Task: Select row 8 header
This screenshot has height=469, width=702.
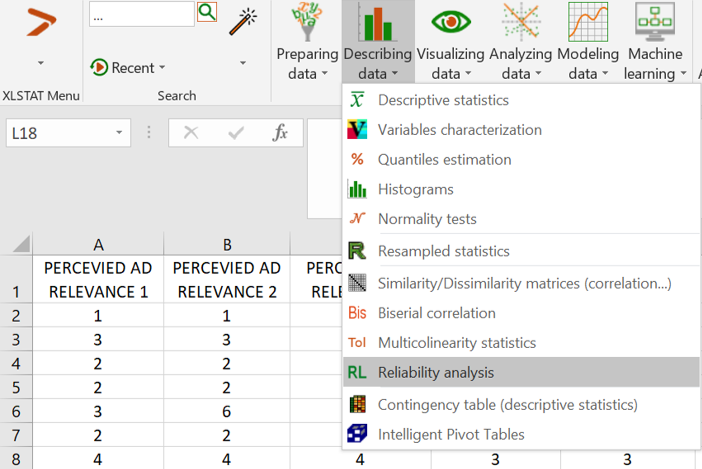Action: click(16, 459)
